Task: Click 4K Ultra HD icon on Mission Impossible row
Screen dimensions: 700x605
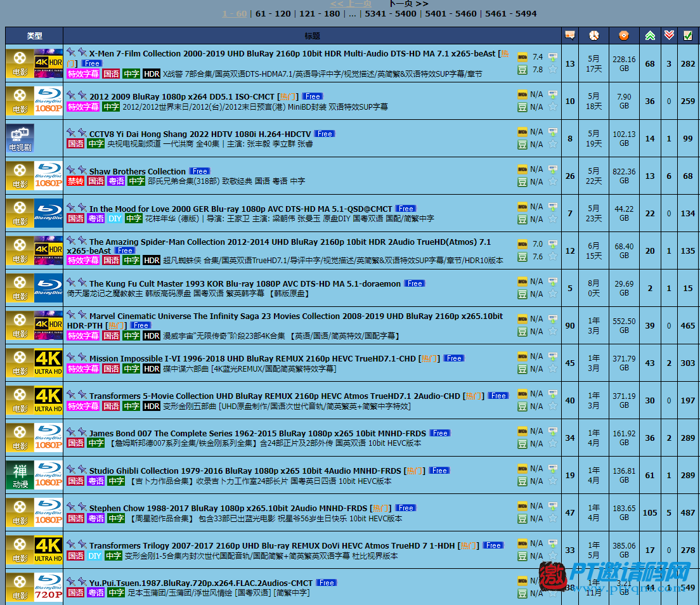Action: coord(48,363)
